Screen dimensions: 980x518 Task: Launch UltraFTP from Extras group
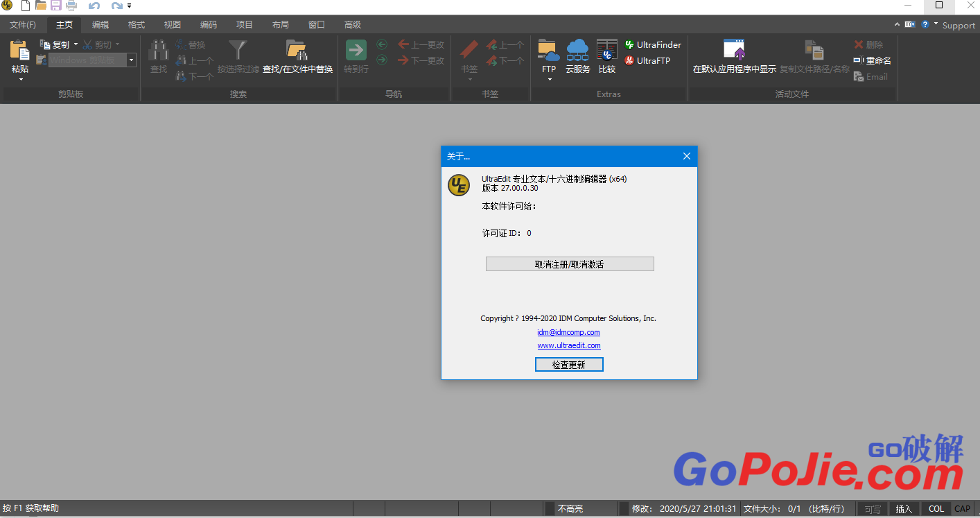647,60
